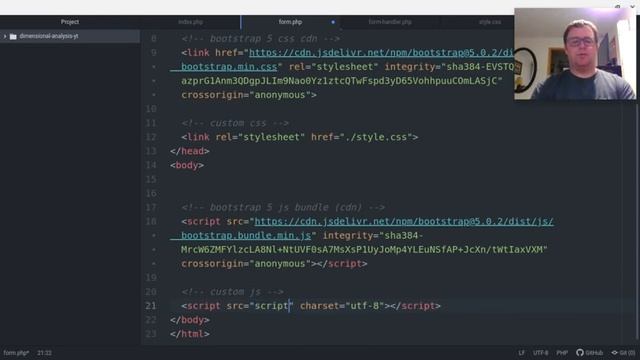Image resolution: width=640 pixels, height=360 pixels.
Task: Click the opening <body> tag on line 14
Action: coord(187,165)
